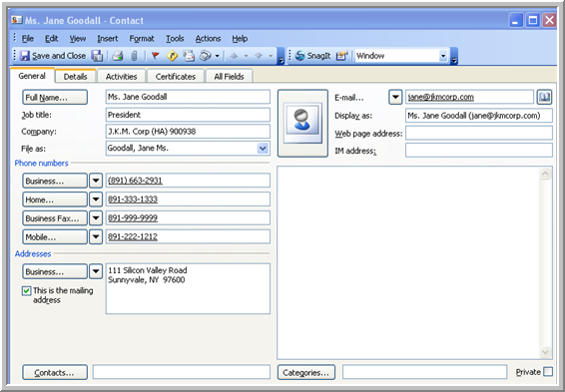Image resolution: width=565 pixels, height=392 pixels.
Task: Click the Categories button
Action: pos(306,373)
